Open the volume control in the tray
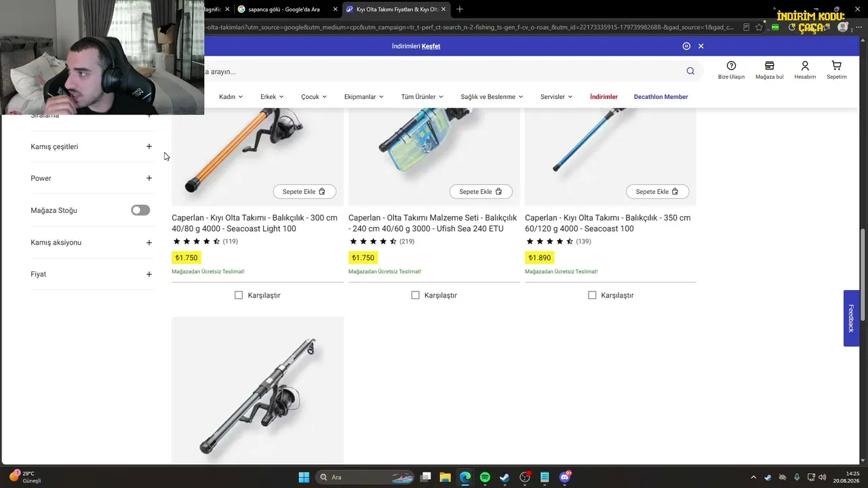Viewport: 868px width, 488px height. pos(823,477)
